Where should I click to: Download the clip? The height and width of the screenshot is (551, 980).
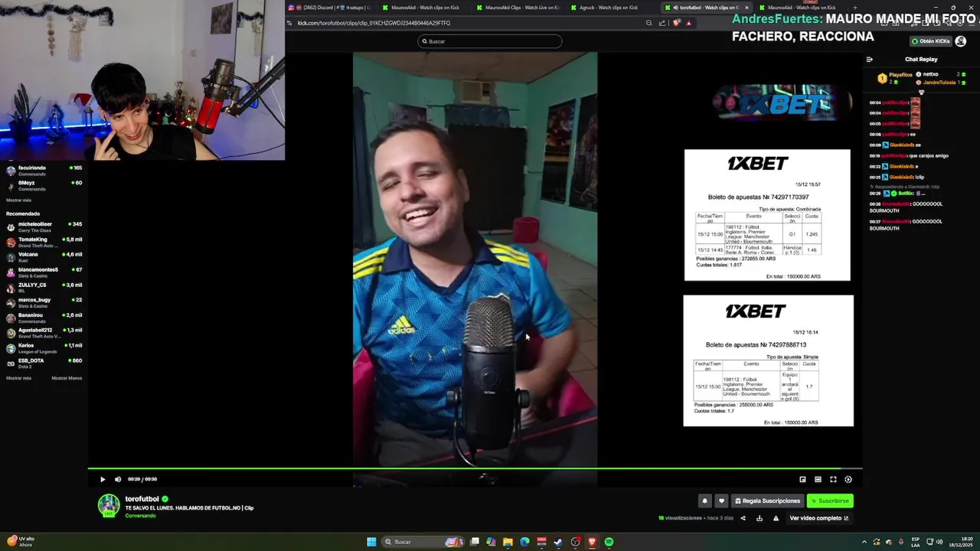click(x=759, y=518)
